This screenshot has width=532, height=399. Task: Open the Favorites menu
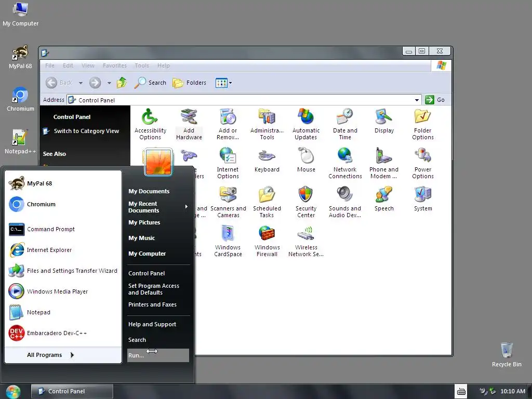[115, 65]
